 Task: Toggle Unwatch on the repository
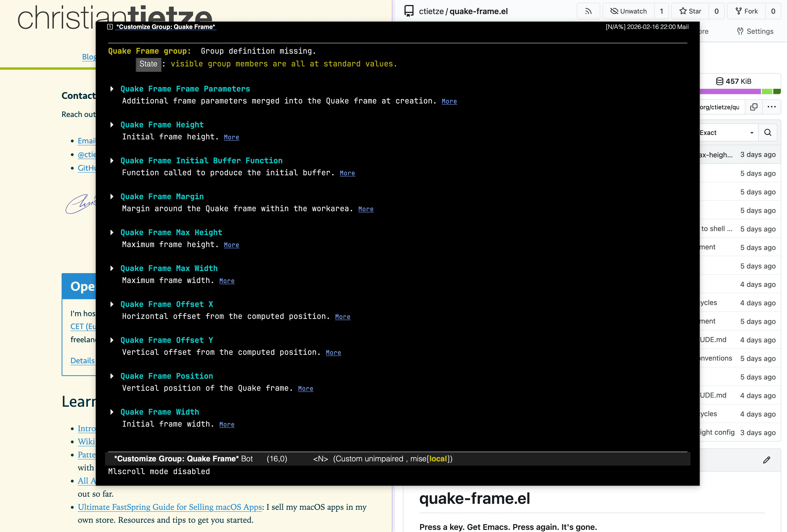pyautogui.click(x=628, y=11)
